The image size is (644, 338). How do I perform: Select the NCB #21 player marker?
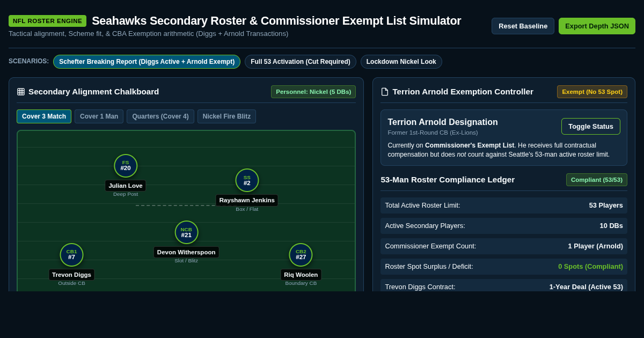pyautogui.click(x=186, y=232)
